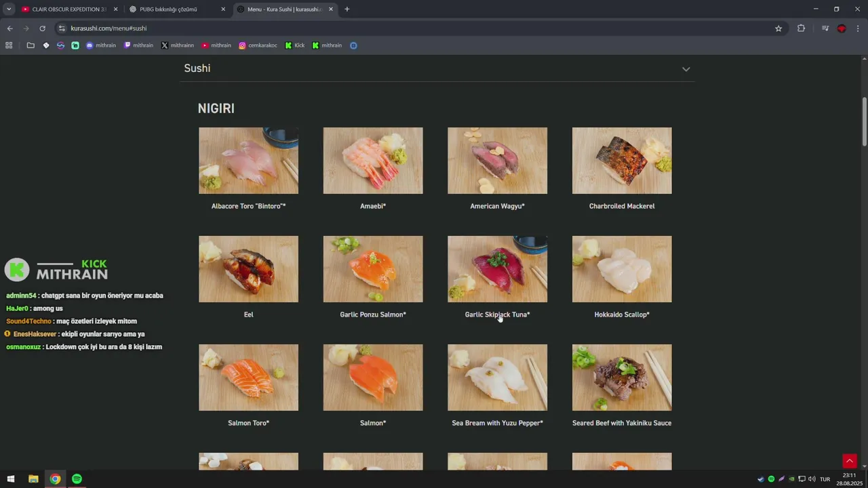
Task: Open the Instagram cemkarakoc bookmark
Action: click(x=258, y=45)
